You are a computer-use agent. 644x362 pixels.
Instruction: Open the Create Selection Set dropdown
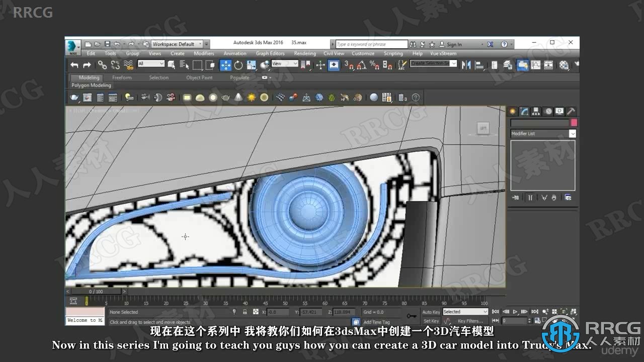(x=433, y=63)
